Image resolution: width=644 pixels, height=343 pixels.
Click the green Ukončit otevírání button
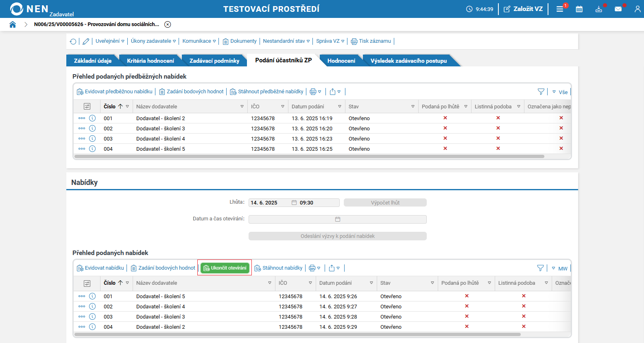[x=225, y=268]
